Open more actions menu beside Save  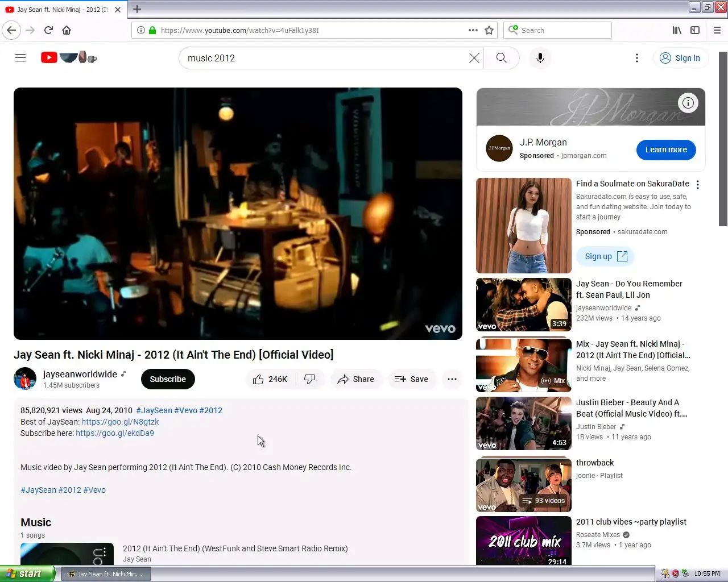coord(452,379)
